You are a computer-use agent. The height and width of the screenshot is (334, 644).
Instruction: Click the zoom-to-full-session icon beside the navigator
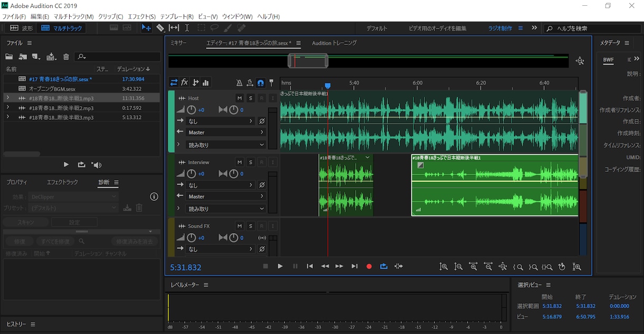tap(580, 61)
